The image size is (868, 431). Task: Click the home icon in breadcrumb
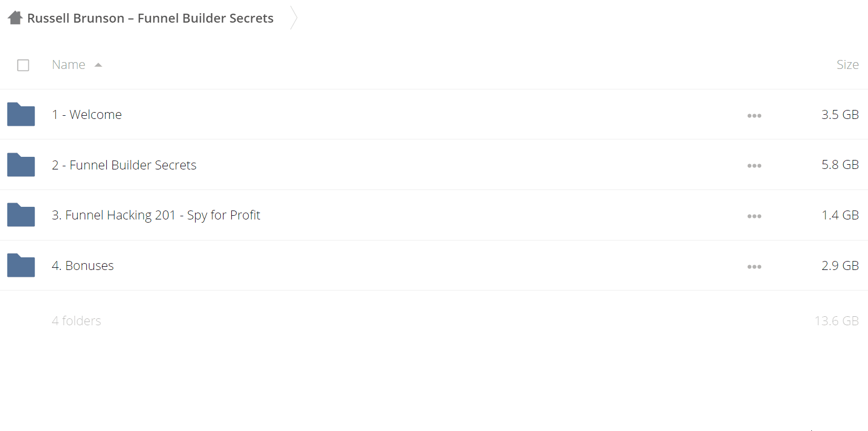15,18
